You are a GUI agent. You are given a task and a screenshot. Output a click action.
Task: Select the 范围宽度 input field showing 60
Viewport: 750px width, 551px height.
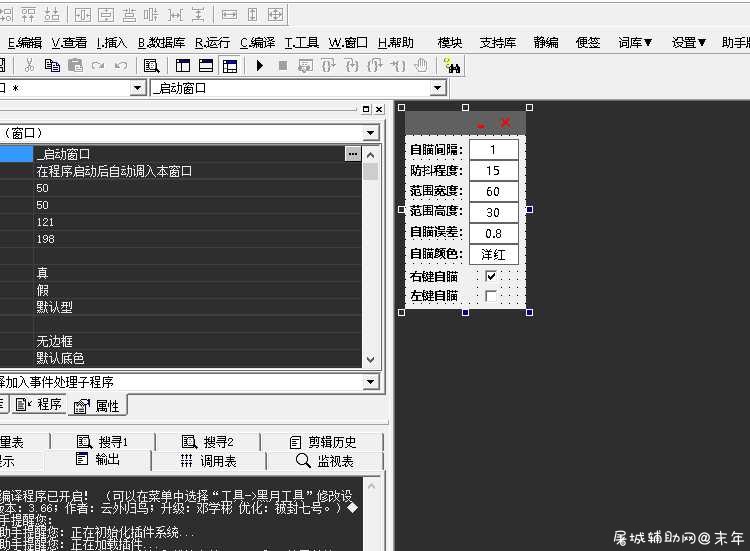[x=494, y=191]
